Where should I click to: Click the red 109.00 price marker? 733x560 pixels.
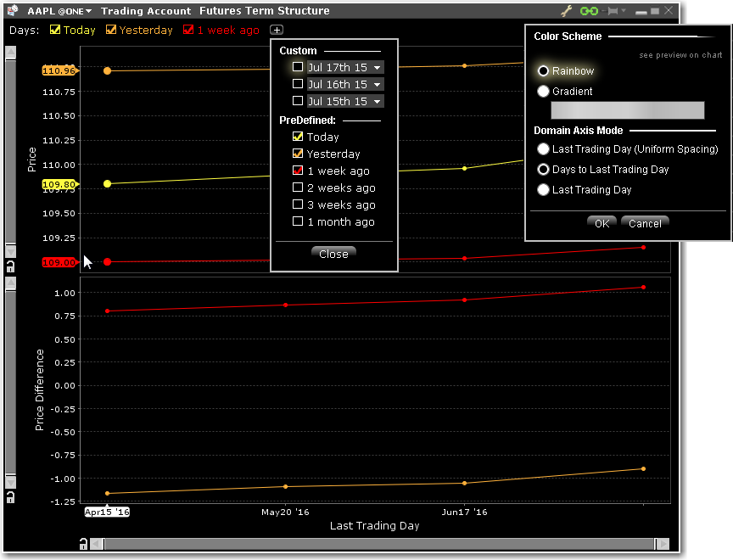click(x=60, y=262)
